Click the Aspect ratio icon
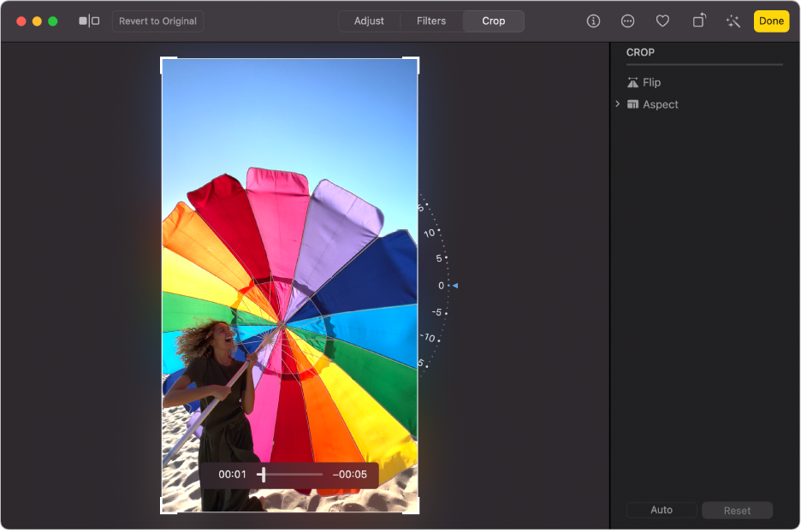801x532 pixels. point(633,104)
